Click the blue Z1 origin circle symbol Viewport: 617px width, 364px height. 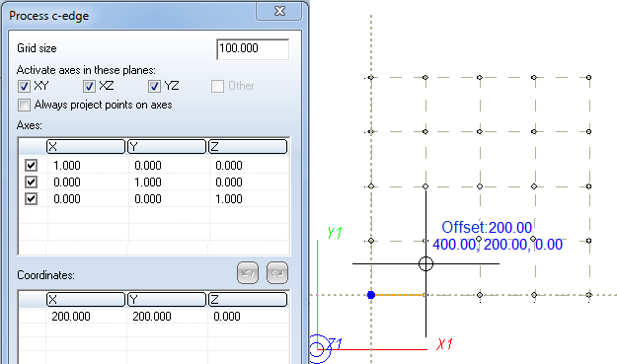[316, 348]
